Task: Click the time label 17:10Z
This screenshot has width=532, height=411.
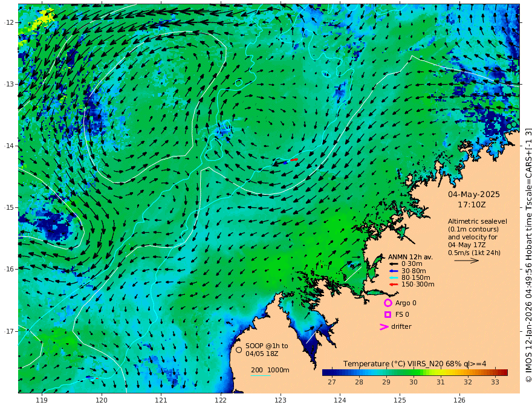Action: (x=472, y=205)
